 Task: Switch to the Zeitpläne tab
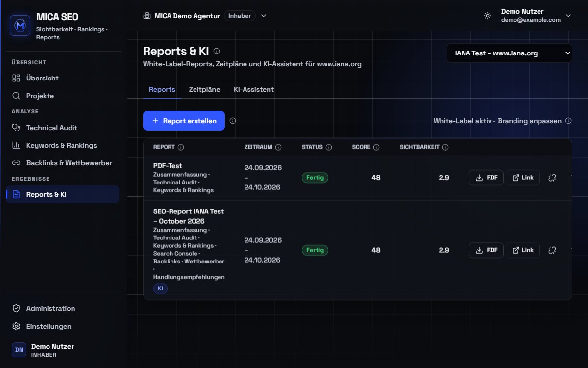pyautogui.click(x=204, y=90)
